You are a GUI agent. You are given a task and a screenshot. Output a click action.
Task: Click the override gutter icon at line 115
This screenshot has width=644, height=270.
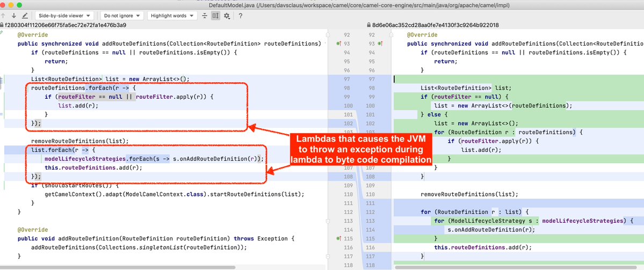pyautogui.click(x=339, y=238)
